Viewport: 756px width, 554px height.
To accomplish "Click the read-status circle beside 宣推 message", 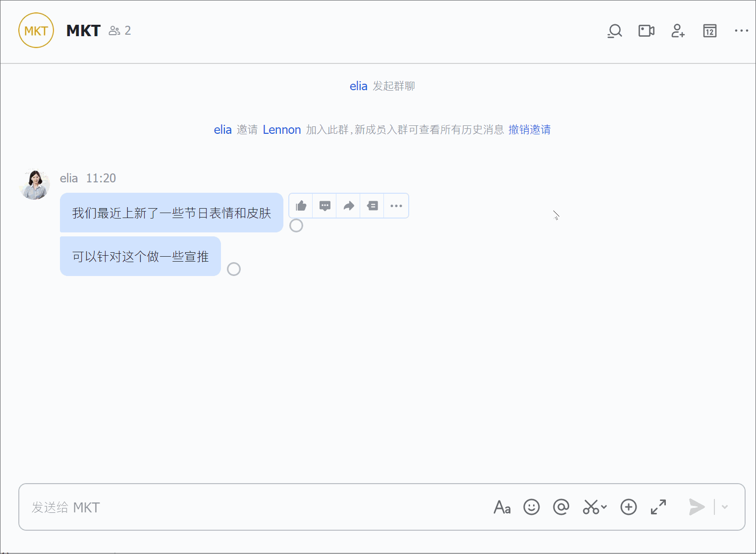I will (234, 269).
